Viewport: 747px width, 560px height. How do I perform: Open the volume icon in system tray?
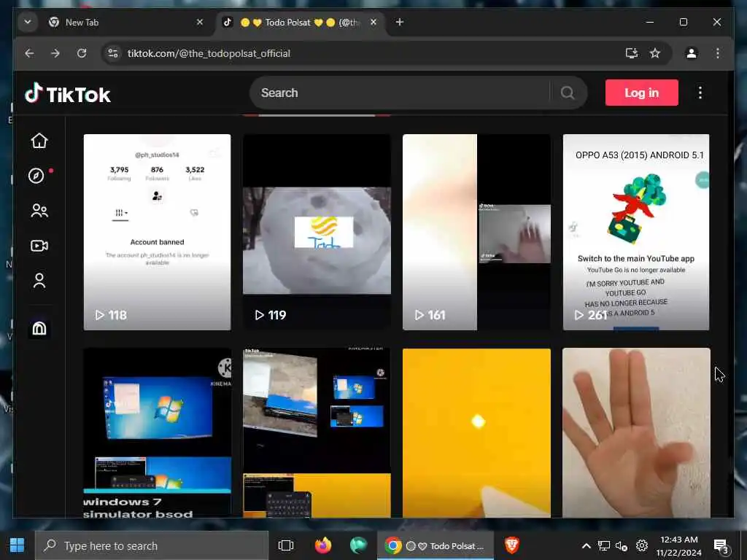point(622,545)
